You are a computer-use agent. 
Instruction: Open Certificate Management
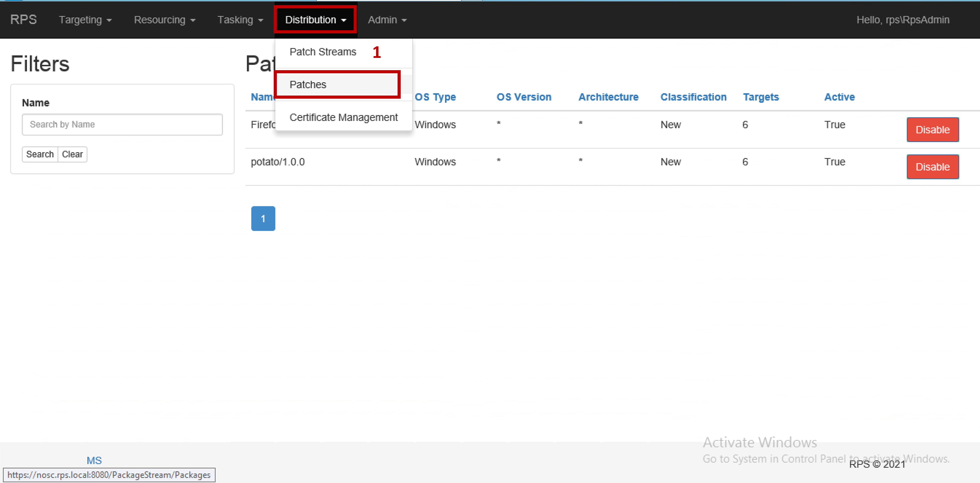[343, 117]
